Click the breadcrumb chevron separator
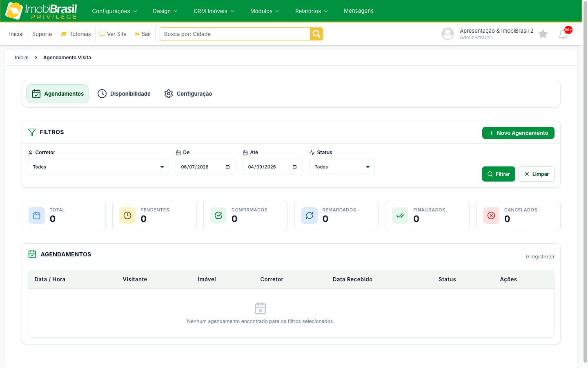 point(36,58)
